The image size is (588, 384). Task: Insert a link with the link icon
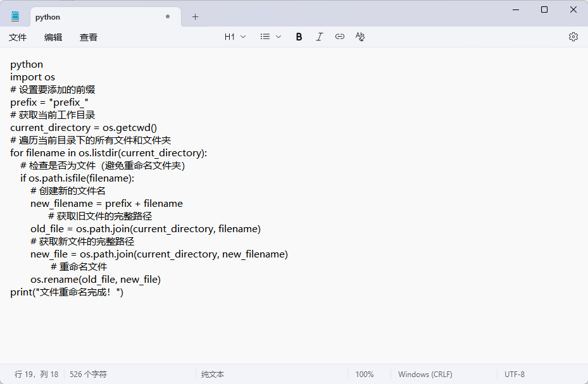pyautogui.click(x=340, y=36)
